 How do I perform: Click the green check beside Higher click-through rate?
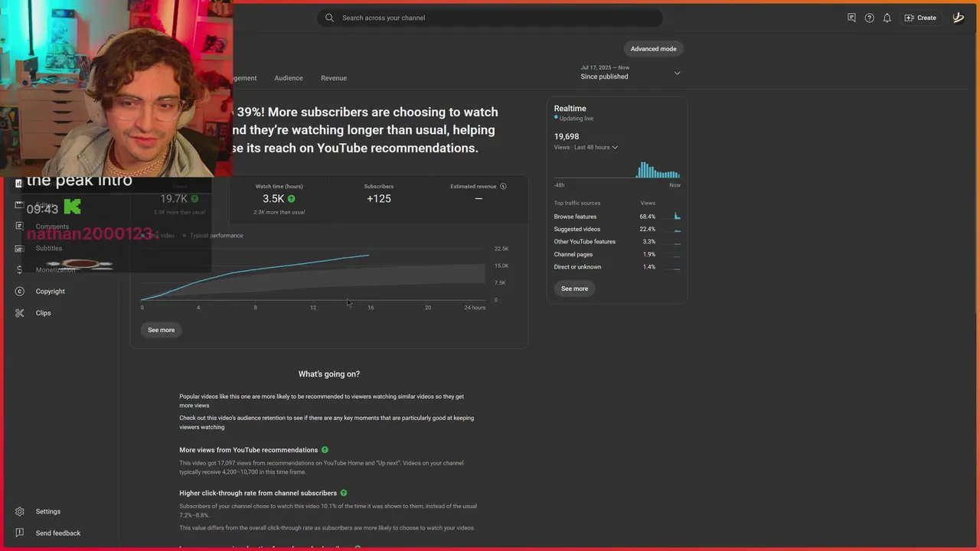click(343, 493)
